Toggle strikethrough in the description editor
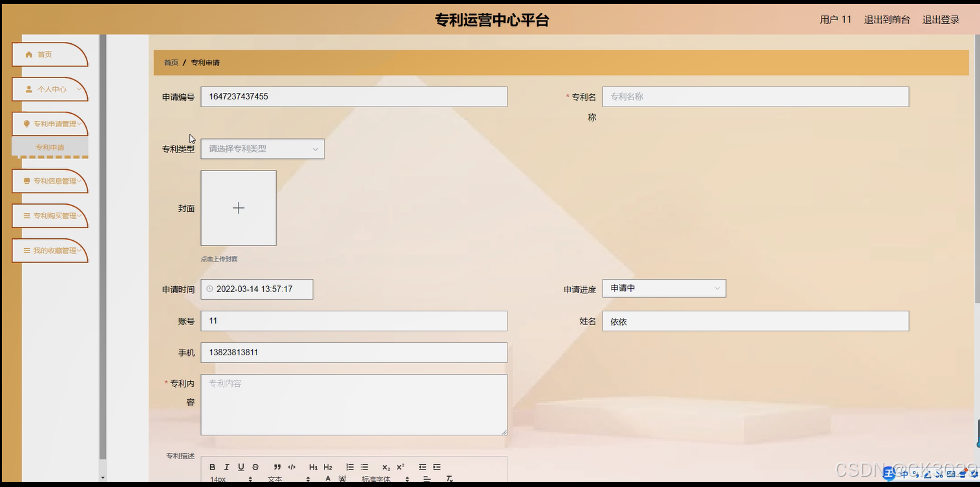This screenshot has height=487, width=980. (x=255, y=467)
